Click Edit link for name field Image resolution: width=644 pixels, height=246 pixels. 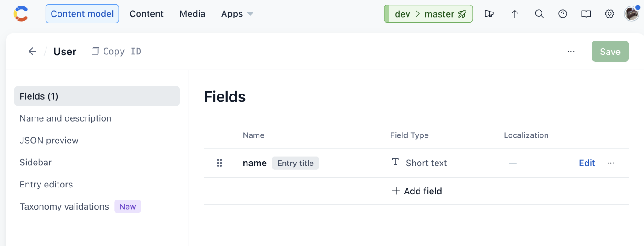[587, 163]
